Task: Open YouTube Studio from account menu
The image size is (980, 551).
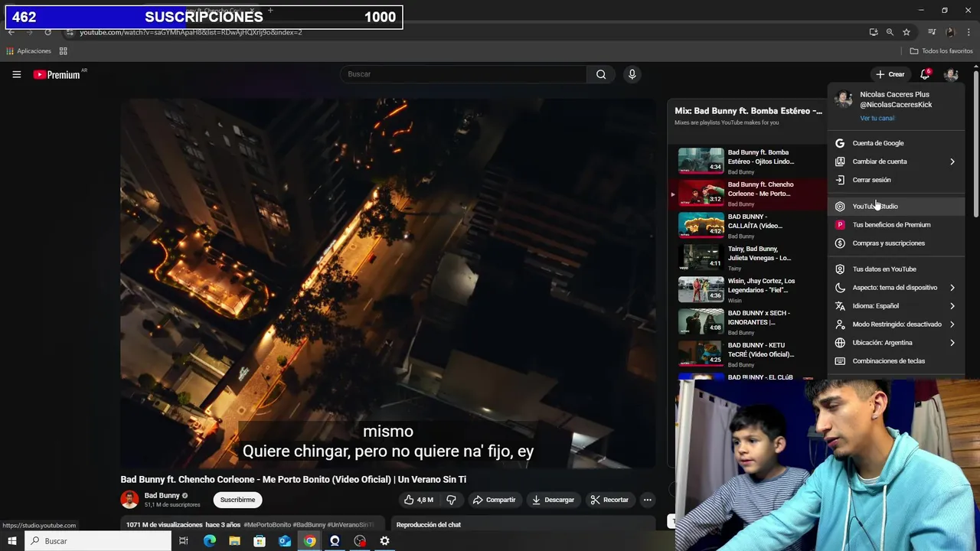Action: point(897,207)
